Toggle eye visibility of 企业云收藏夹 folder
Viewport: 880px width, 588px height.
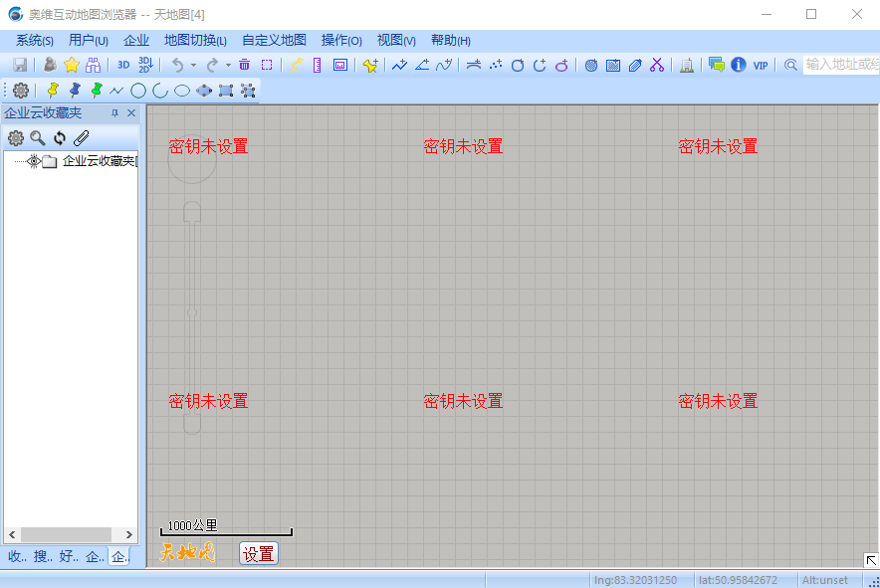pos(34,161)
